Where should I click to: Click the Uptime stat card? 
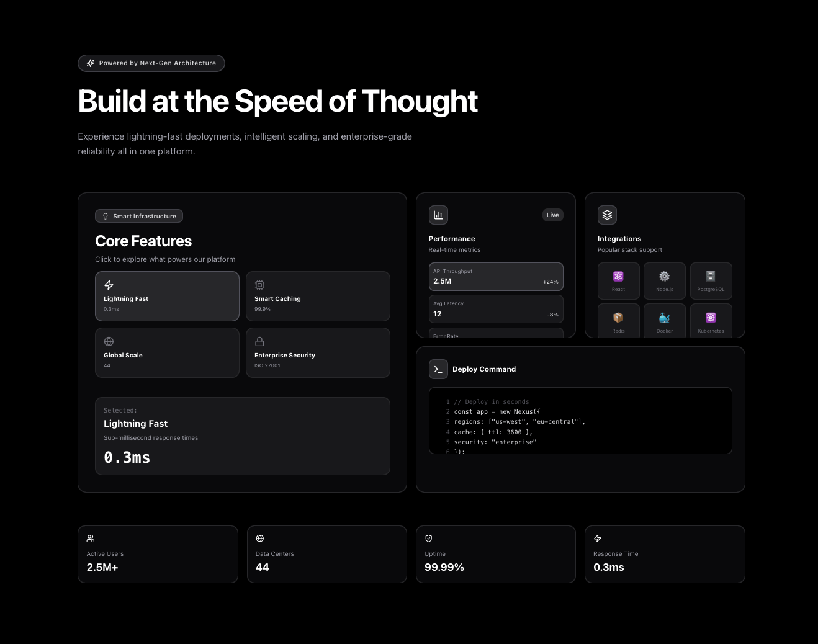496,554
